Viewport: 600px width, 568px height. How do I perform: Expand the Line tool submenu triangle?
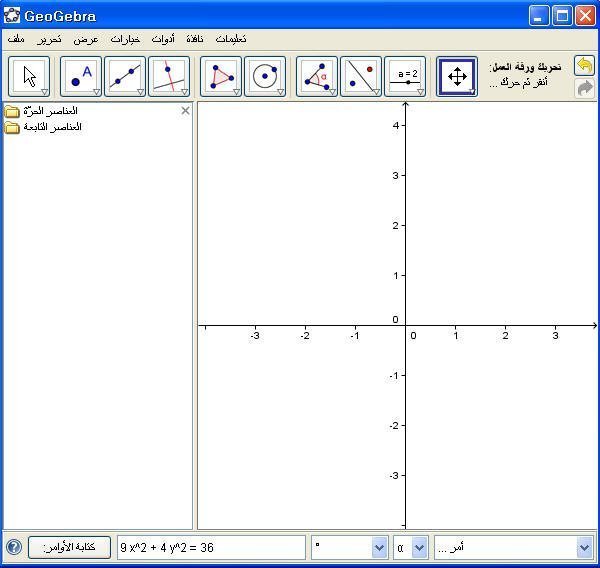140,92
